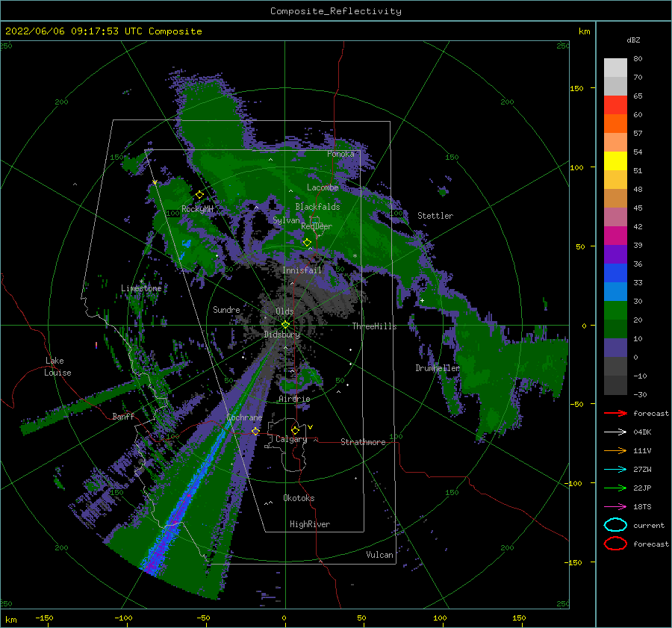Click the Drumheller city label
The height and width of the screenshot is (628, 672).
click(437, 368)
